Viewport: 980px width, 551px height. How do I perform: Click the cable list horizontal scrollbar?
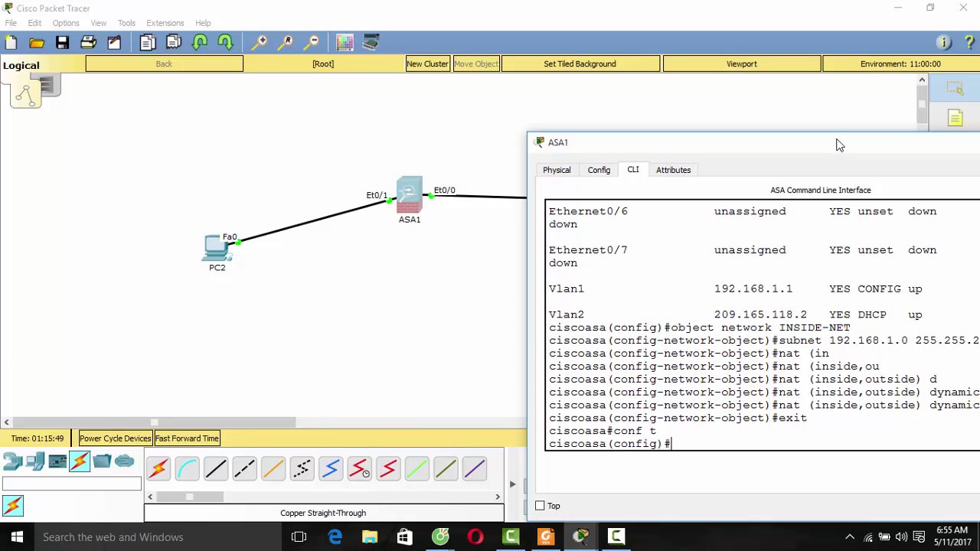point(323,497)
